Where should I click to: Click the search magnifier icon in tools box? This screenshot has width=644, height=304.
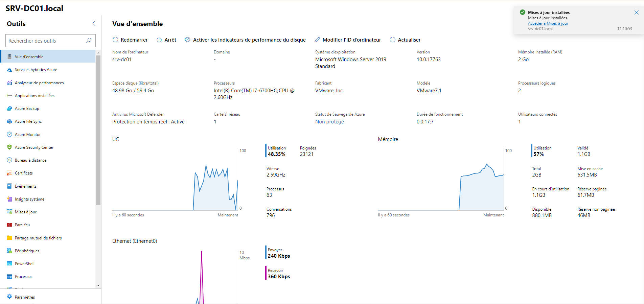click(89, 41)
